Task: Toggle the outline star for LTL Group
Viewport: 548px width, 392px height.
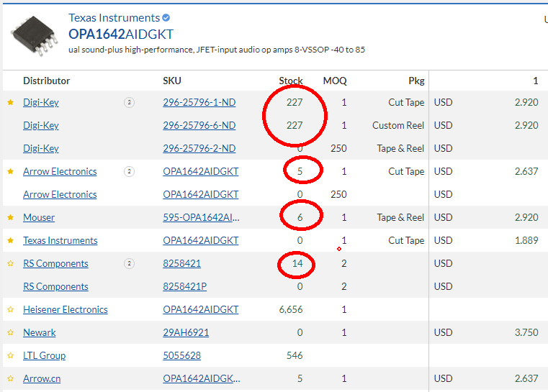Action: 11,356
